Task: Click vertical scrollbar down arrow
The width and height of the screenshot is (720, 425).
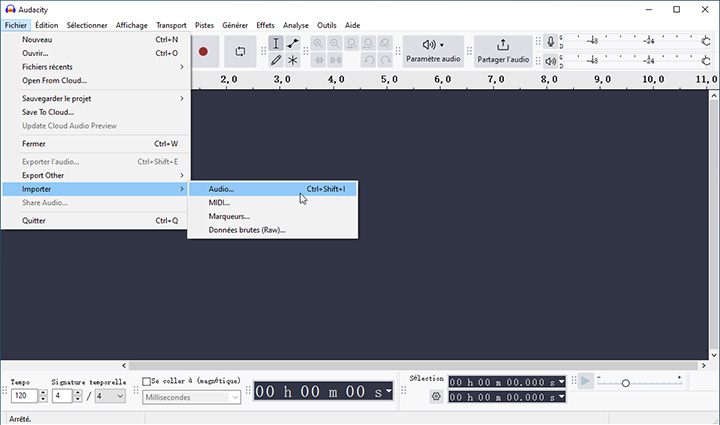Action: coord(714,355)
